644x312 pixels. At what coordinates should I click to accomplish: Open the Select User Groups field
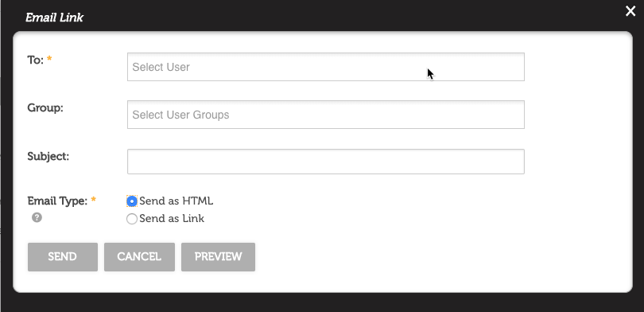pos(326,115)
